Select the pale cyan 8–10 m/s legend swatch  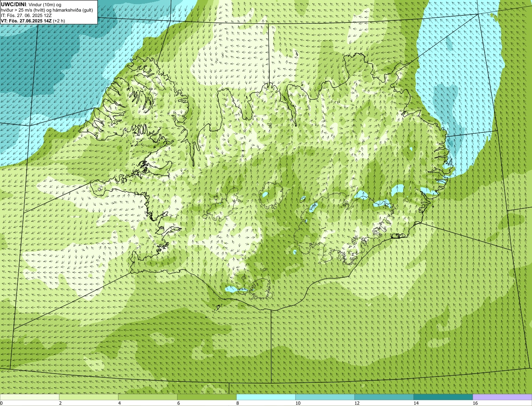coord(266,397)
